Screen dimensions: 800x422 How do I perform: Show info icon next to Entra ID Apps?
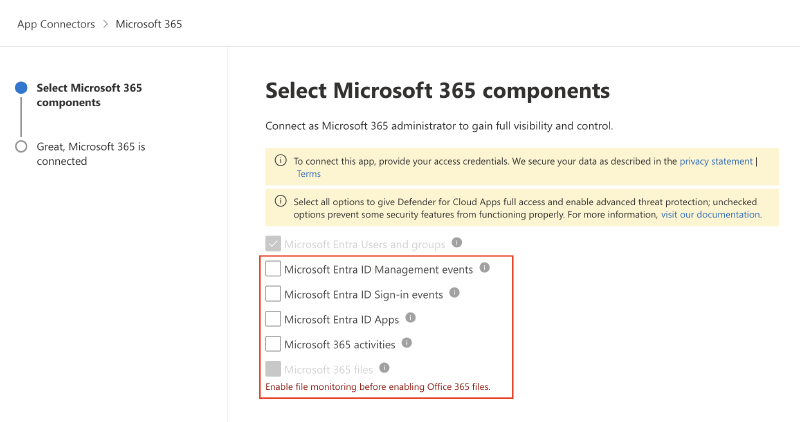click(410, 318)
